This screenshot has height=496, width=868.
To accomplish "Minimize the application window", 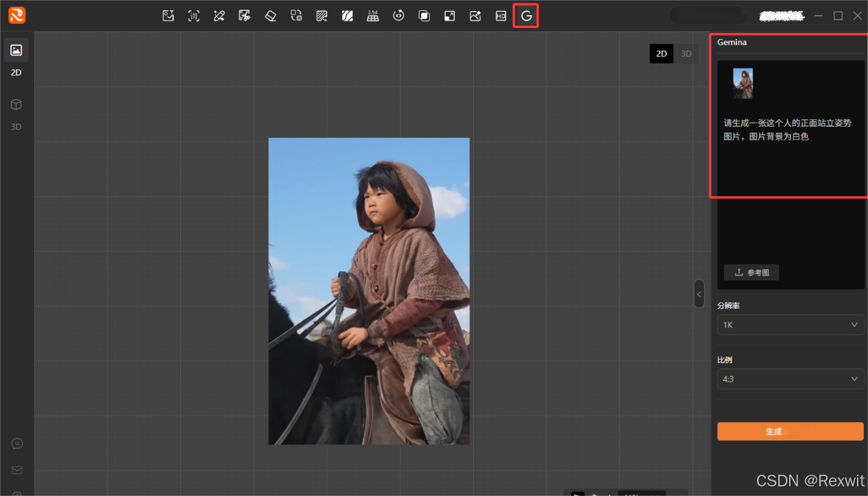I will point(818,16).
